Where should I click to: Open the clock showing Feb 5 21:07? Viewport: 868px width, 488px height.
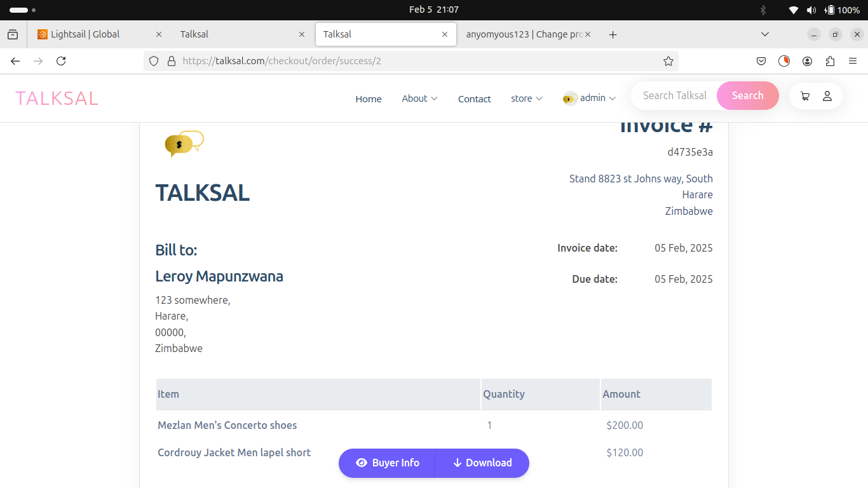pos(434,10)
